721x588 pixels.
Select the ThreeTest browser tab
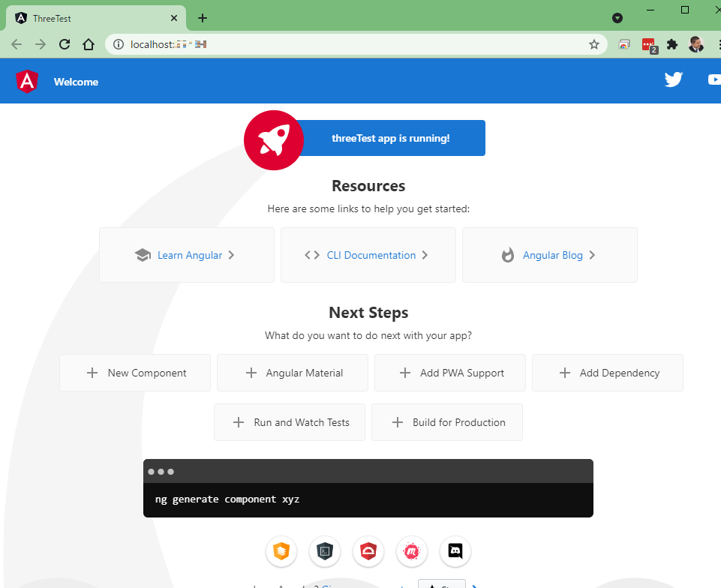95,18
